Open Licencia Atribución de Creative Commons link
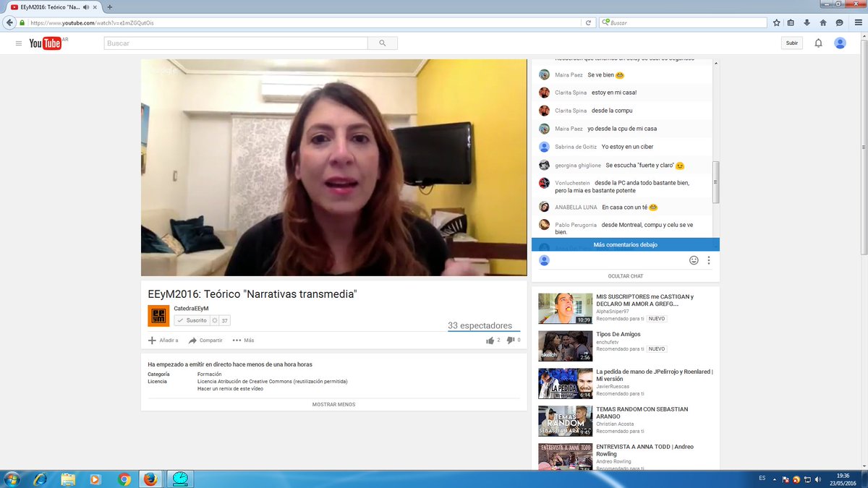The image size is (868, 488). click(x=272, y=381)
